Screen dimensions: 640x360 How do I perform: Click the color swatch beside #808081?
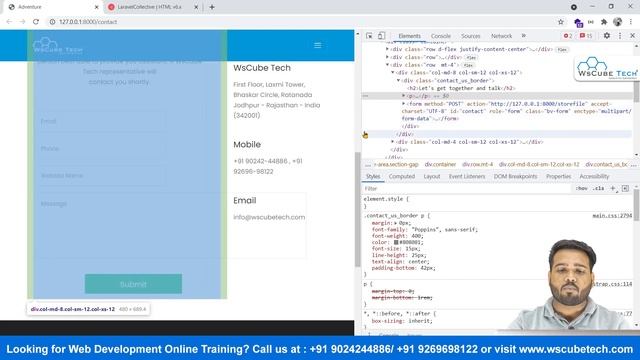click(396, 242)
